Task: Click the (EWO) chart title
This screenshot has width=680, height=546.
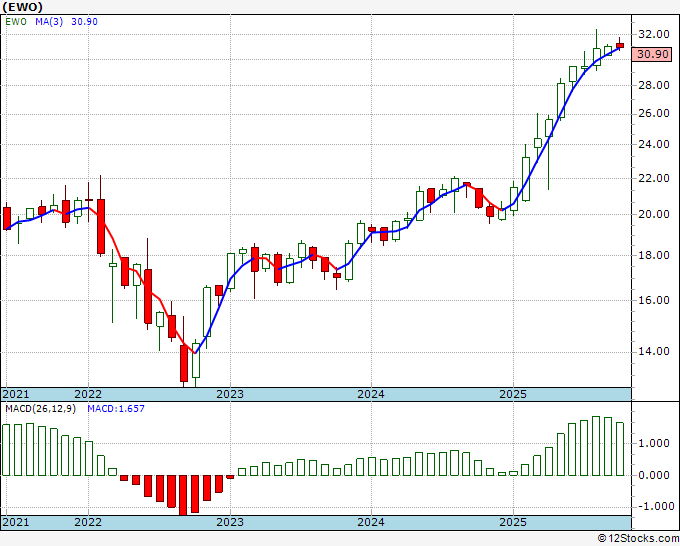Action: (23, 7)
